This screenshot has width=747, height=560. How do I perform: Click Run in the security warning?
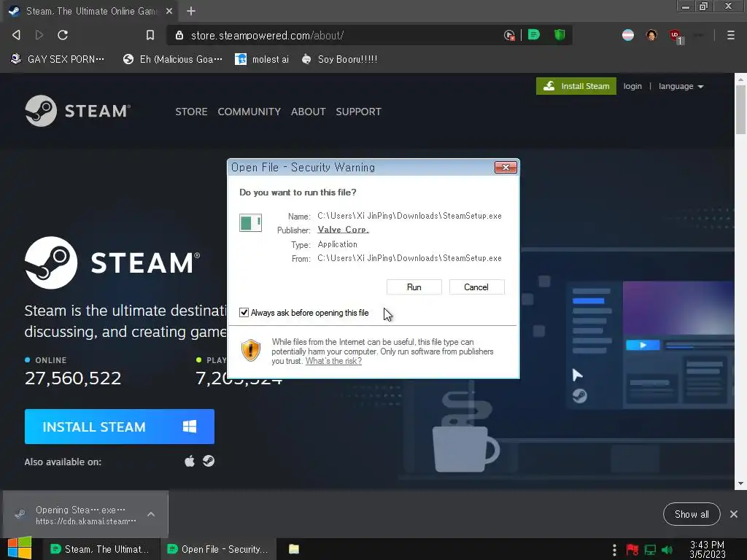414,287
